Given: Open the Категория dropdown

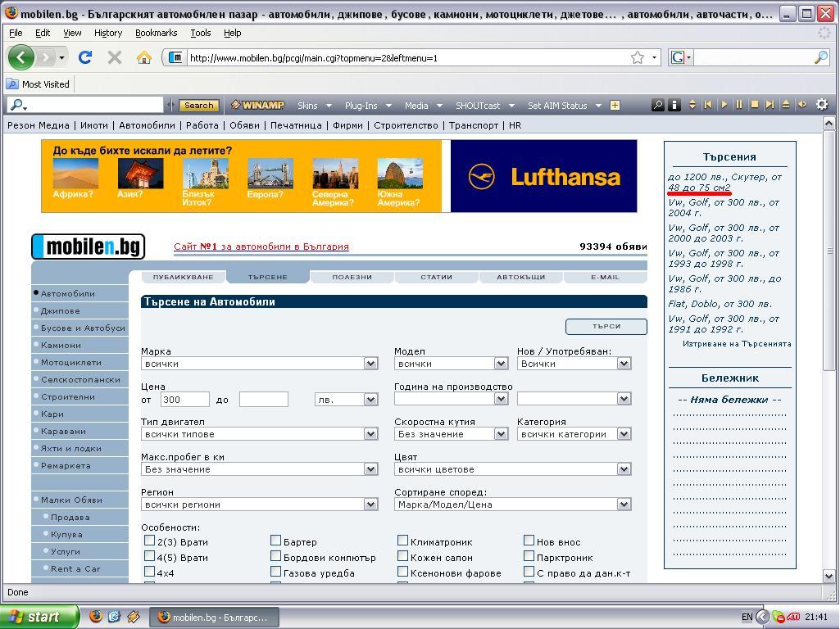Looking at the screenshot, I should tap(574, 434).
